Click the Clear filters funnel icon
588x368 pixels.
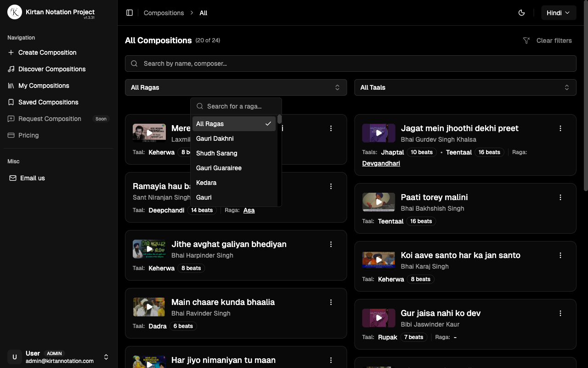(526, 40)
